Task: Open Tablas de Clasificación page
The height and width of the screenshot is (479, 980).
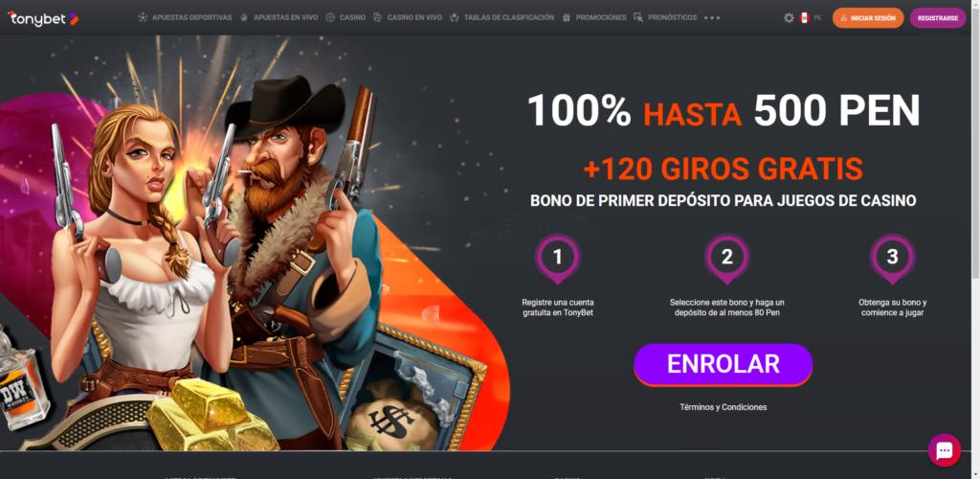Action: [509, 17]
